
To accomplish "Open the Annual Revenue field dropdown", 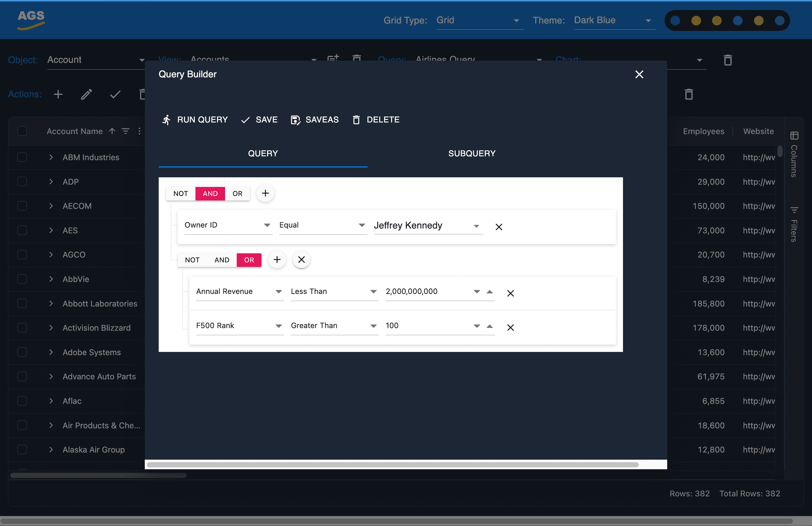I will tap(240, 292).
